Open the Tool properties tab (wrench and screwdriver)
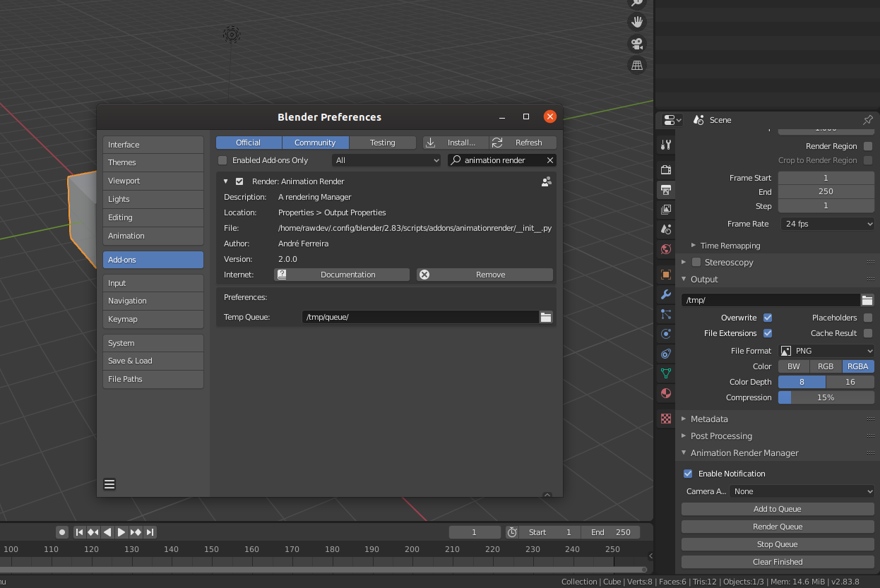The image size is (880, 588). (665, 145)
